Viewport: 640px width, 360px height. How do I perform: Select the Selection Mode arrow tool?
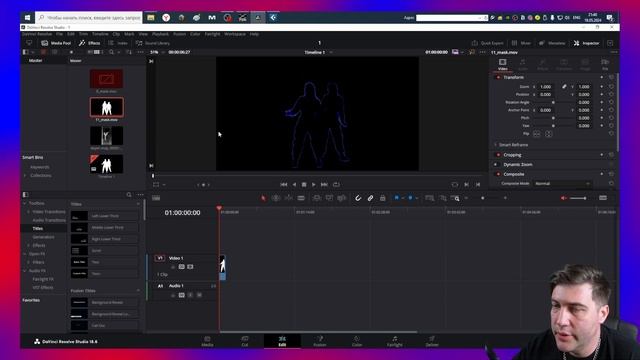[x=263, y=198]
